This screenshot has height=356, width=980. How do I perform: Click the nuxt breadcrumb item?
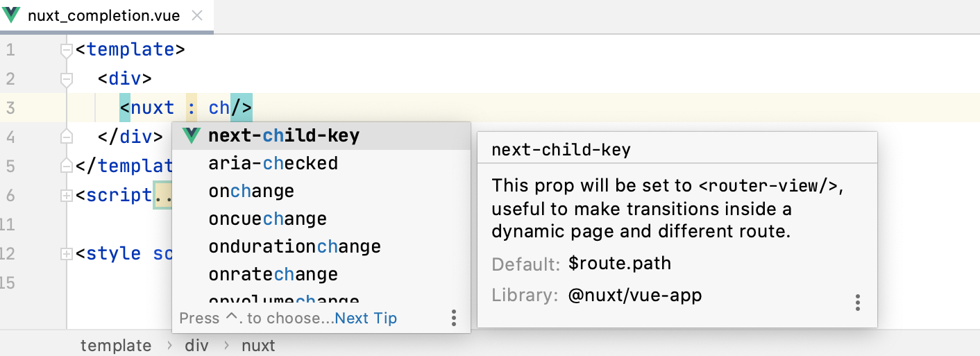tap(258, 346)
